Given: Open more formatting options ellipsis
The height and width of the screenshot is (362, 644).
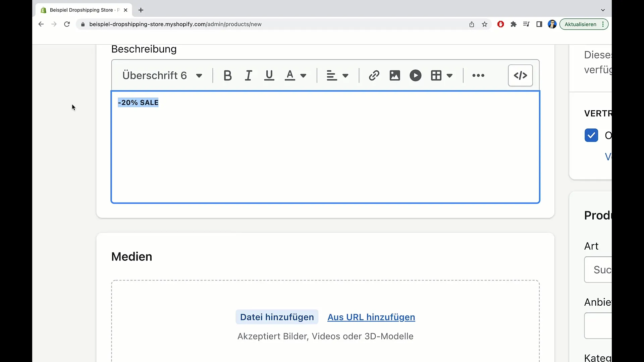Looking at the screenshot, I should coord(478,75).
